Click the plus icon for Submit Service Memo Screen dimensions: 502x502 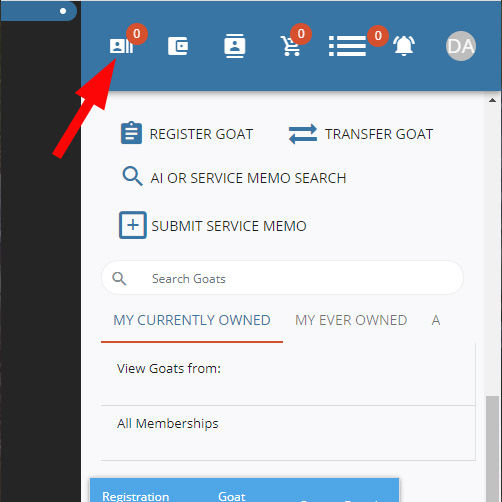(x=133, y=225)
